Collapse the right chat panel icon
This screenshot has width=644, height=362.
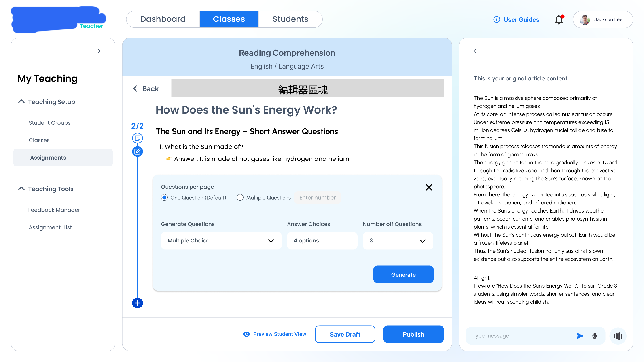click(x=472, y=51)
